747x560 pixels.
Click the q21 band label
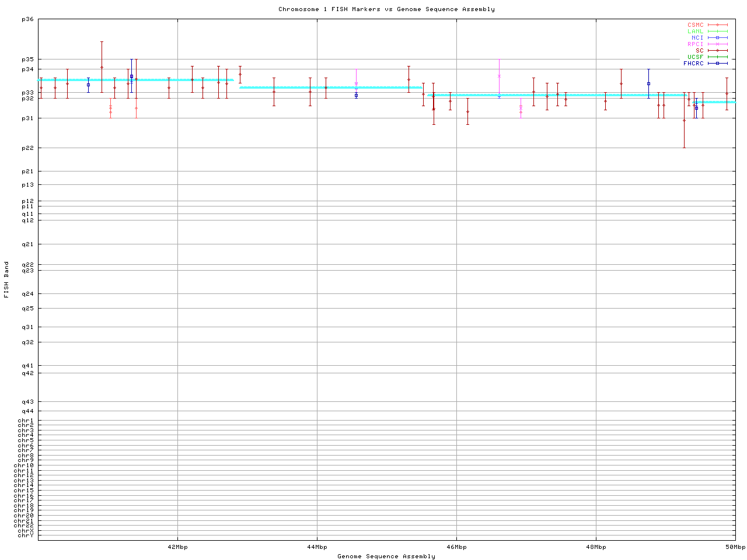point(27,244)
